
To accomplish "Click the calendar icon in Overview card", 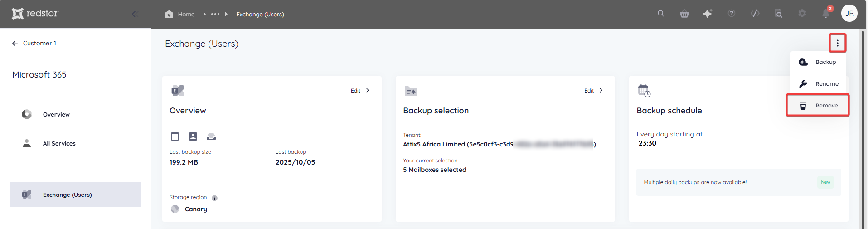I will [175, 136].
